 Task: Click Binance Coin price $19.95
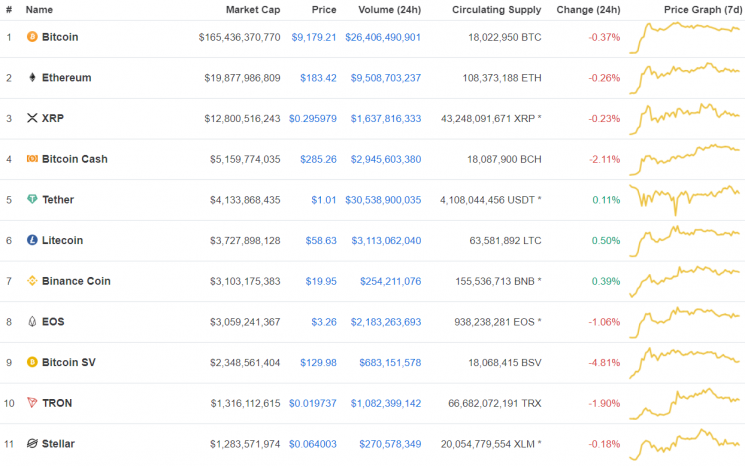tap(321, 281)
